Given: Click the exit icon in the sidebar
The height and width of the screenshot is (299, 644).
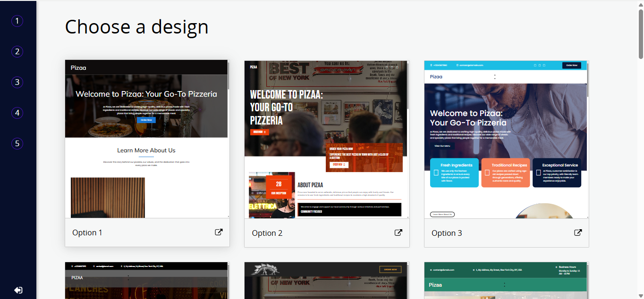Looking at the screenshot, I should 18,290.
